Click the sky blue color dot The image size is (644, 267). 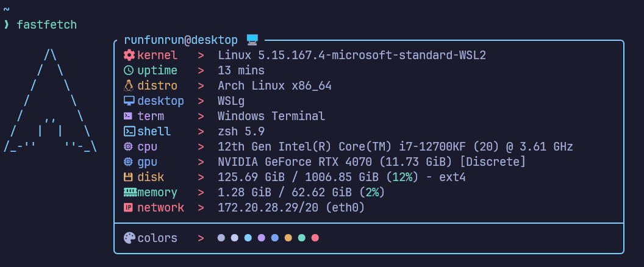(x=248, y=238)
